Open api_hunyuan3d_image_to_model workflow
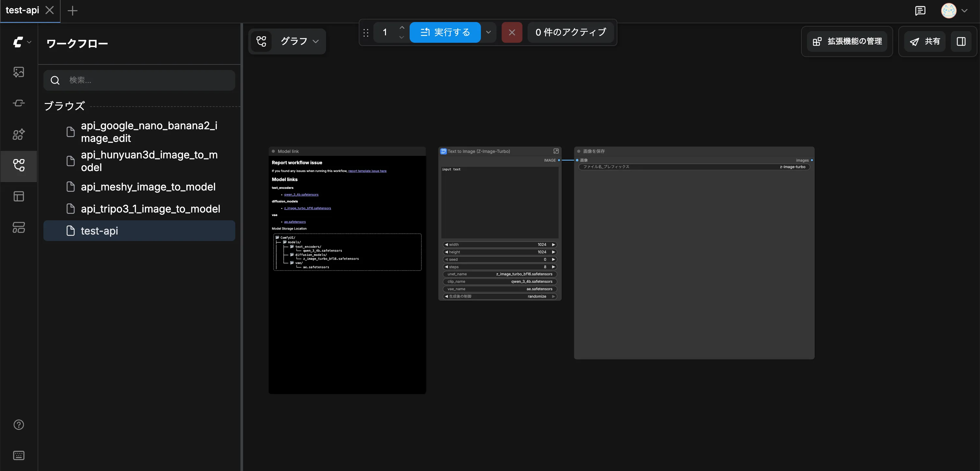Screen dimensions: 980x471 tap(139, 161)
